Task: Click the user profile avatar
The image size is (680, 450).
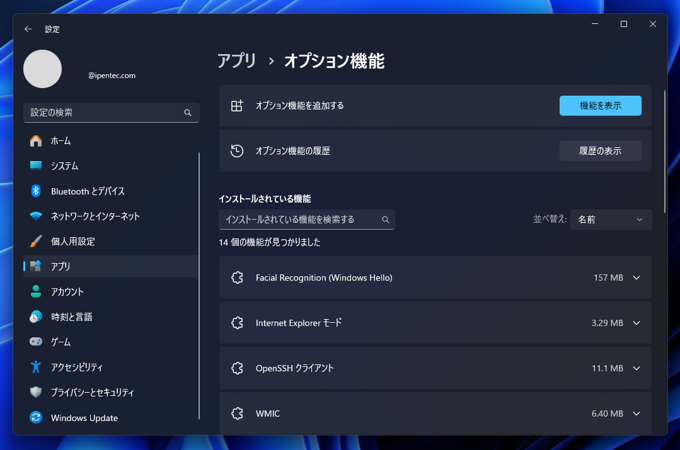Action: 42,69
